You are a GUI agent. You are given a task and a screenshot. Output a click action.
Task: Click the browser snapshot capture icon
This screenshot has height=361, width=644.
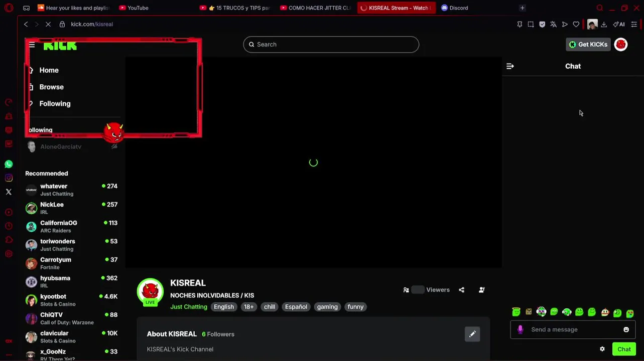tap(531, 24)
